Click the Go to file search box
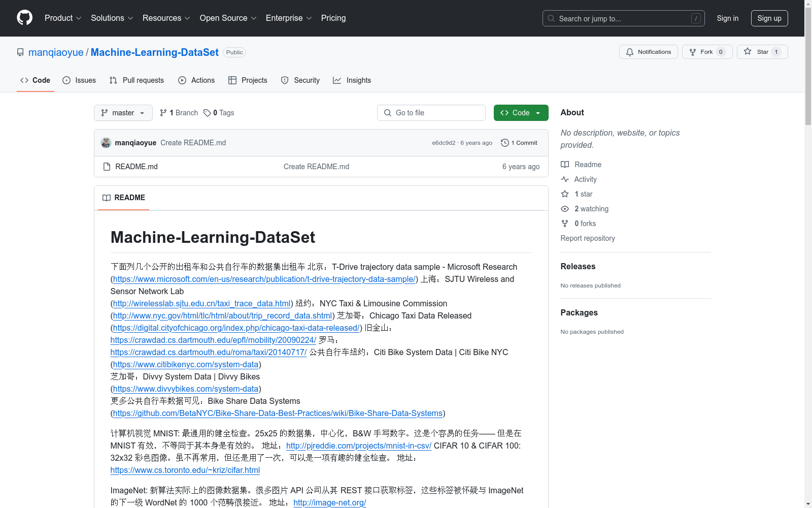The width and height of the screenshot is (812, 508). tap(431, 113)
